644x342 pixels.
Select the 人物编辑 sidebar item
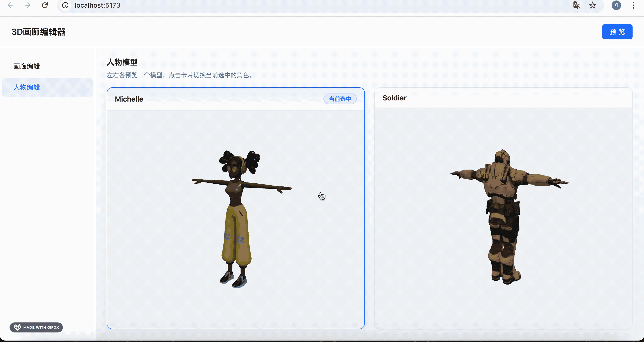click(x=47, y=87)
